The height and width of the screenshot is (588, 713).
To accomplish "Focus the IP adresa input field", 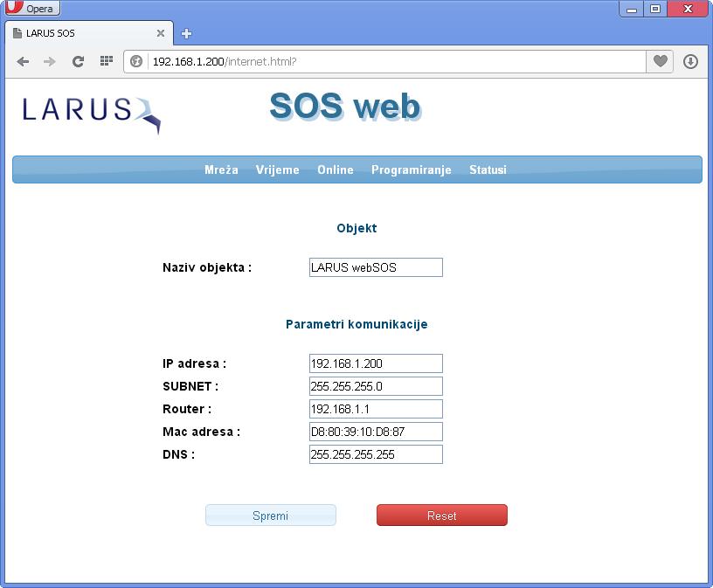I will point(376,363).
